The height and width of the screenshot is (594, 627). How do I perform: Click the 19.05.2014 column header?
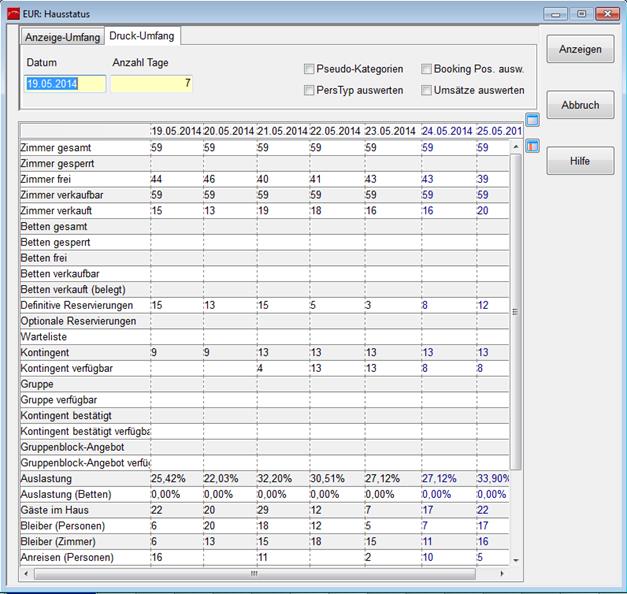tap(175, 131)
